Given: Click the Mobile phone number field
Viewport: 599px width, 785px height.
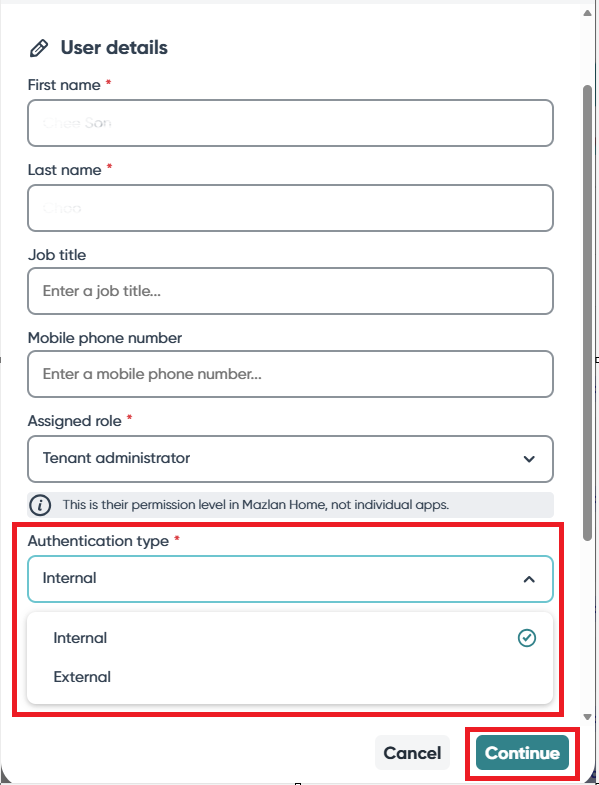Looking at the screenshot, I should point(290,374).
